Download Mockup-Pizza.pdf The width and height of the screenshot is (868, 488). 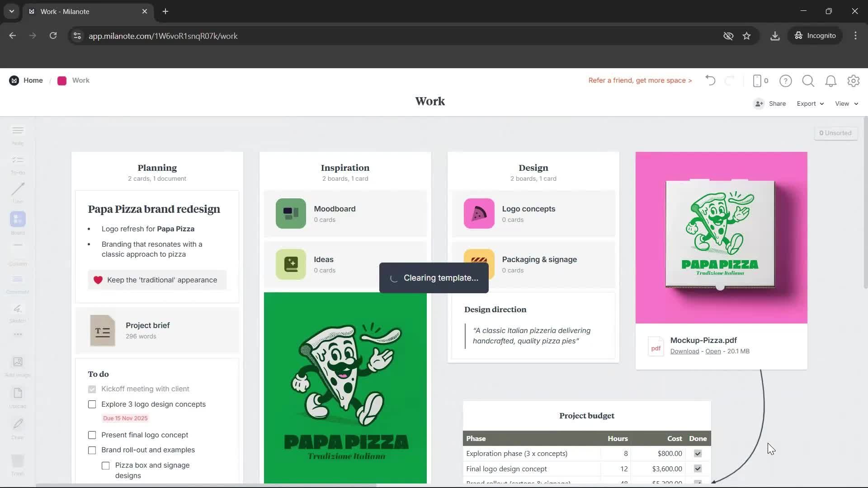point(684,351)
